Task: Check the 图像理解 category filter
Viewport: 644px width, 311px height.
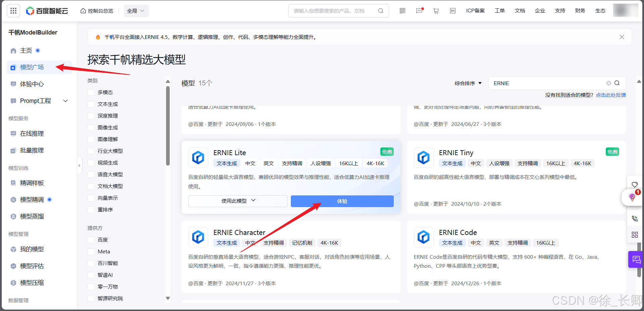Action: click(91, 139)
